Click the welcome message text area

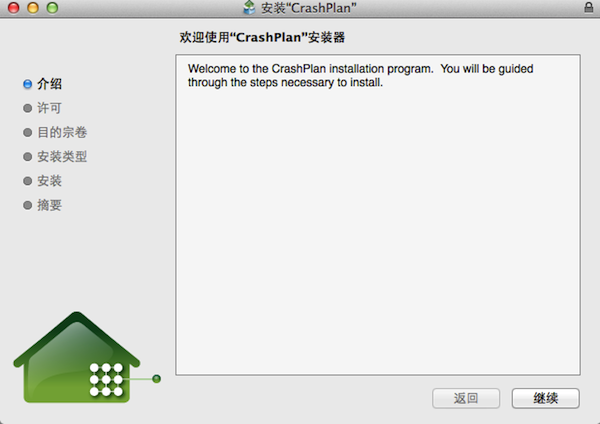[x=378, y=215]
